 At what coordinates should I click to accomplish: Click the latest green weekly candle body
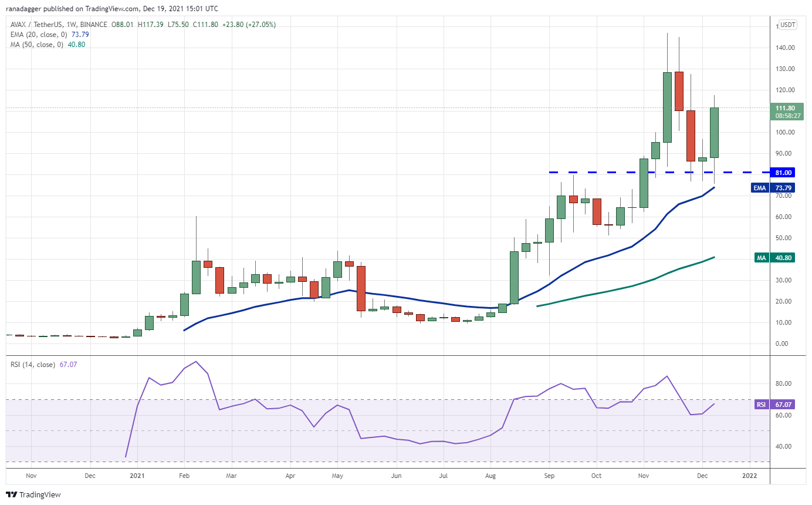(714, 133)
